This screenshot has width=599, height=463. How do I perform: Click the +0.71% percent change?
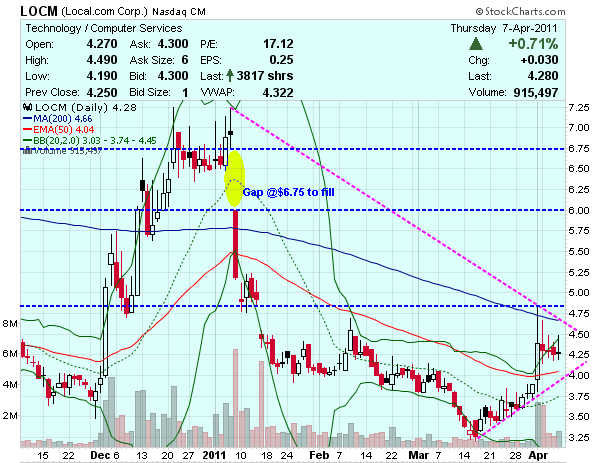533,44
